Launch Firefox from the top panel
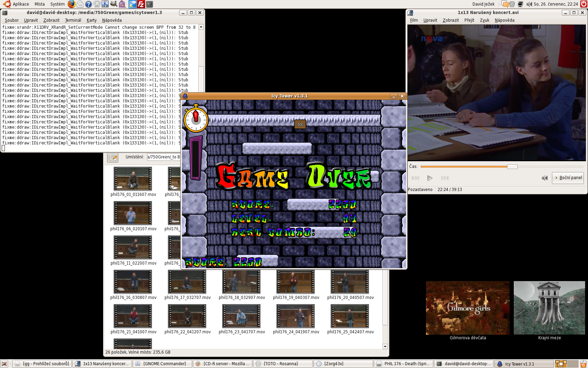The image size is (588, 368). coord(71,4)
